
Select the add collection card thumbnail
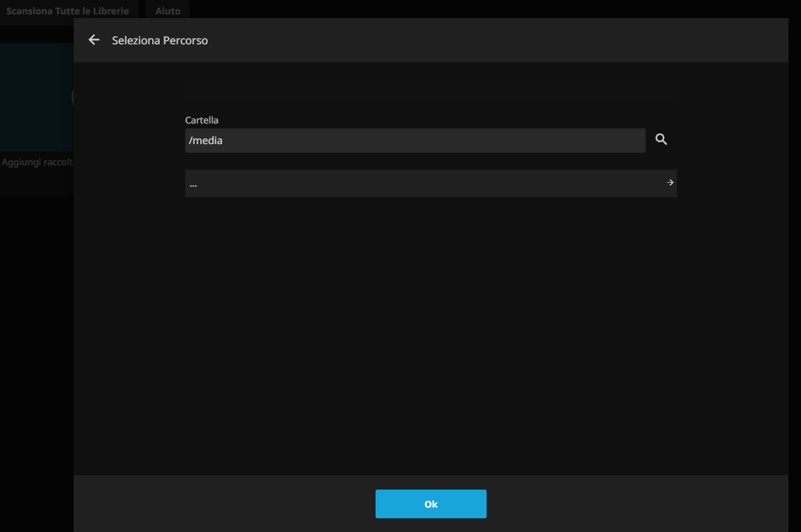pyautogui.click(x=36, y=97)
